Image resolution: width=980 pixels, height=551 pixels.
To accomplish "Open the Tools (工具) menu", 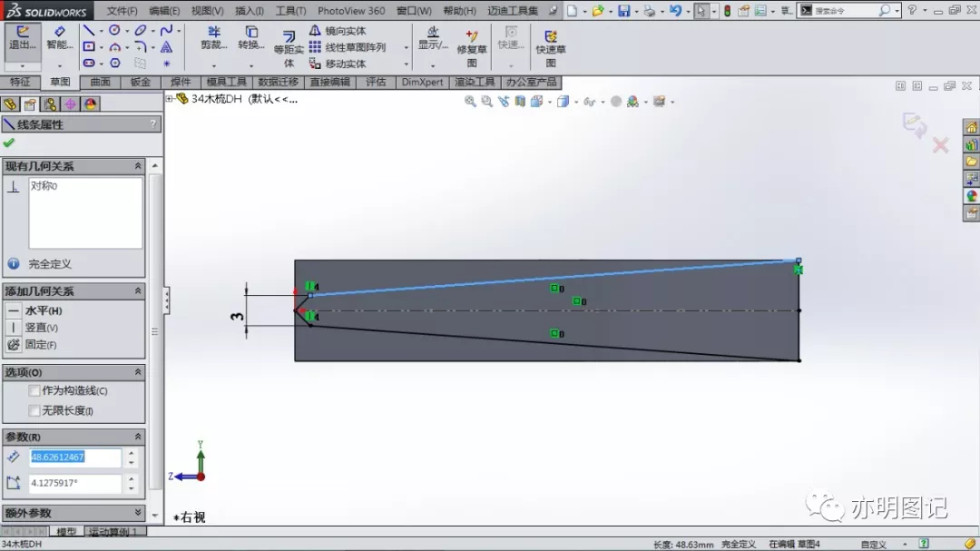I will tap(290, 11).
